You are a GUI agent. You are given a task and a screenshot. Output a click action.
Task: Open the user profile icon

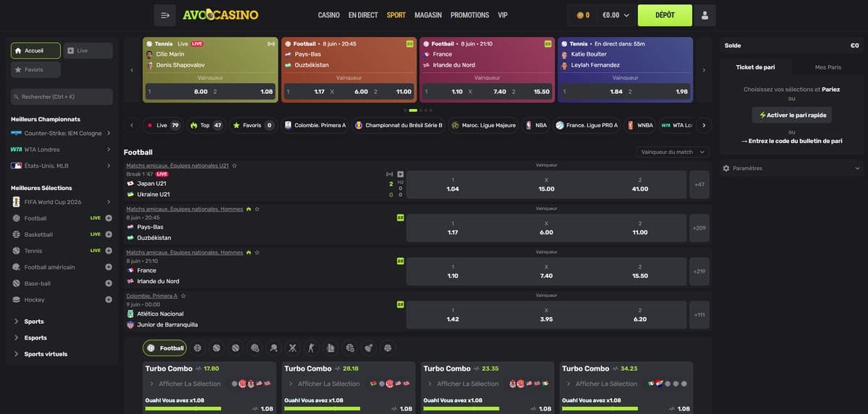tap(705, 15)
